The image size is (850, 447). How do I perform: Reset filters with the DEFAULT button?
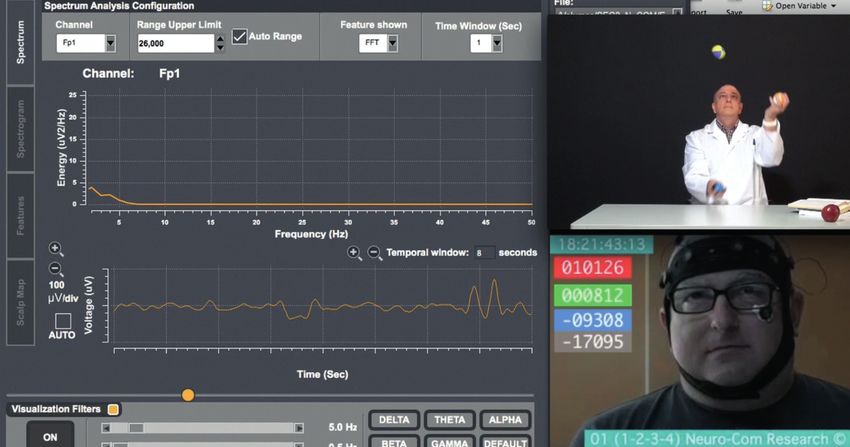click(x=505, y=442)
